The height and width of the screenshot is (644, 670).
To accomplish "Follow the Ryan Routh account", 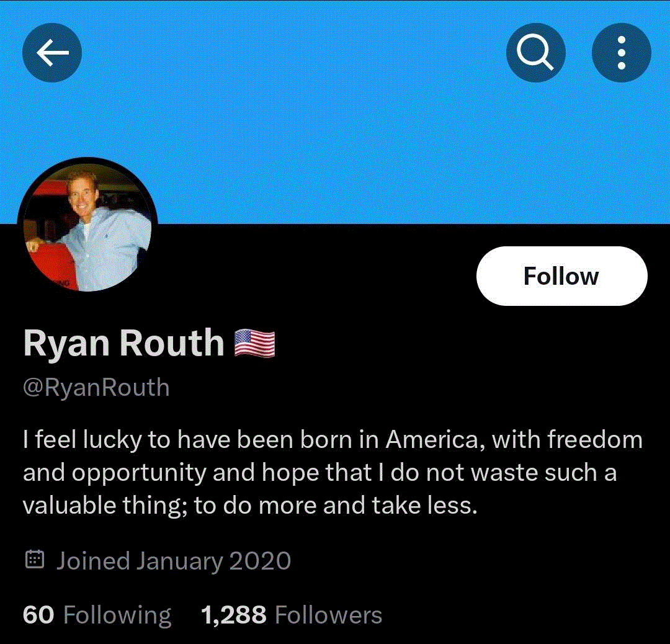I will coord(561,276).
